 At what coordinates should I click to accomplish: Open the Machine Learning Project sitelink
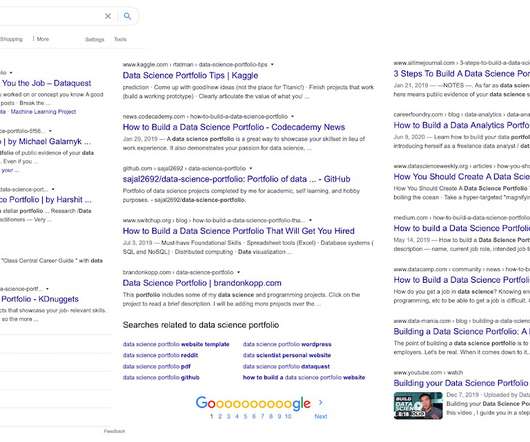coord(43,112)
